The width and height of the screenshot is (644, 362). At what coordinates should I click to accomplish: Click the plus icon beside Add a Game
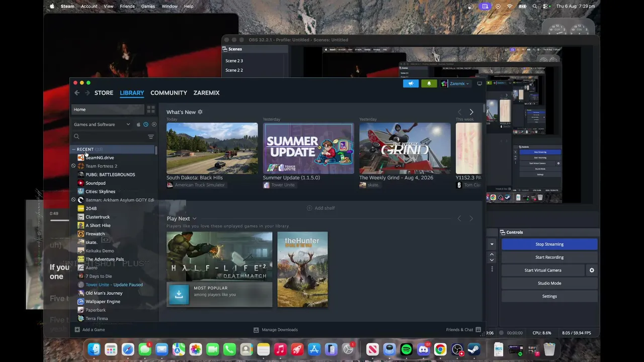pos(77,330)
